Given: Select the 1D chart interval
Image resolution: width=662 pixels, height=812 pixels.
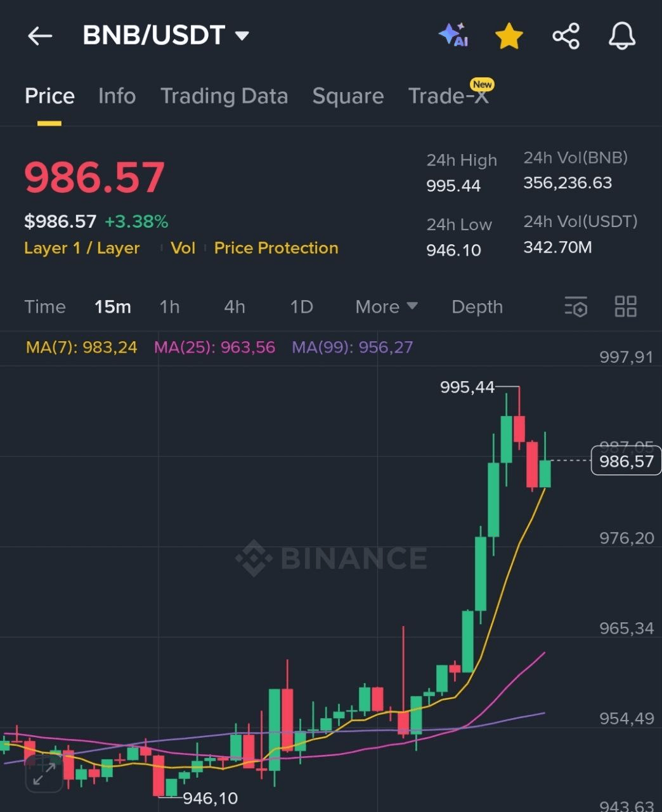Looking at the screenshot, I should [301, 307].
